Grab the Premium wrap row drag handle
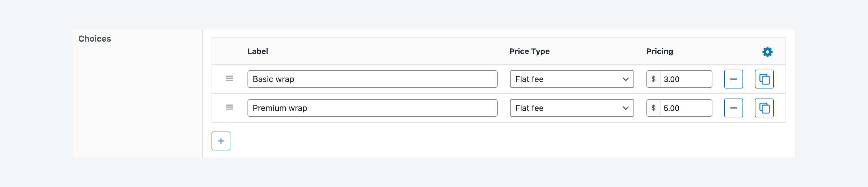 click(230, 107)
